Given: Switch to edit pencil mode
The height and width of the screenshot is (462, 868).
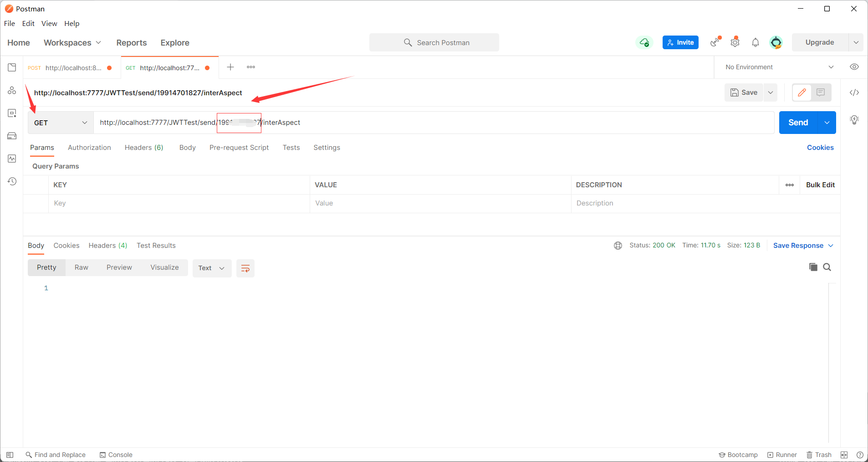Looking at the screenshot, I should (x=802, y=92).
